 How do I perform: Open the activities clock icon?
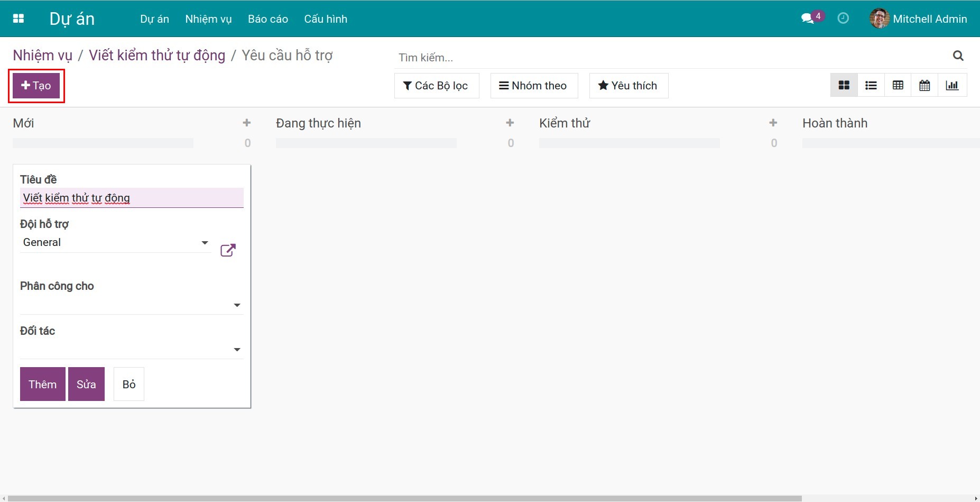843,19
